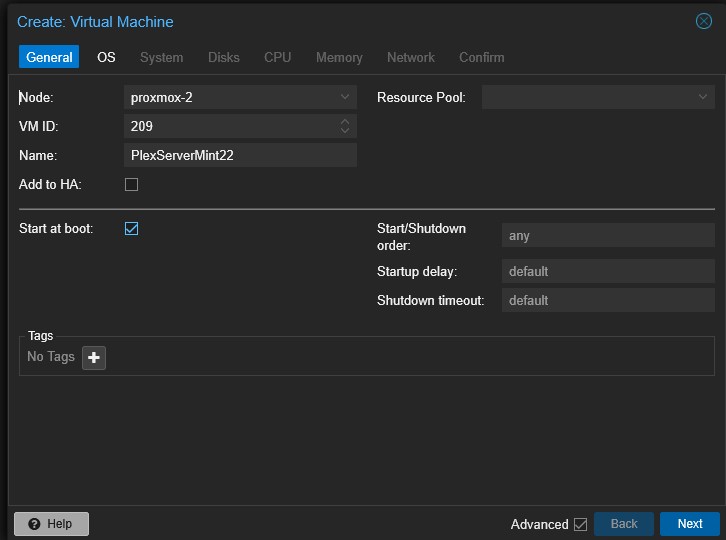This screenshot has height=540, width=726.
Task: Open the Node dropdown showing proxmox-2
Action: point(344,97)
